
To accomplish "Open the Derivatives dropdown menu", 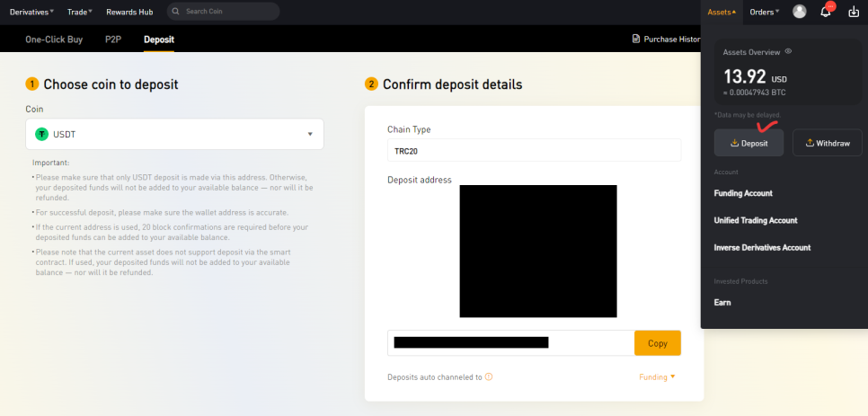I will [x=31, y=12].
